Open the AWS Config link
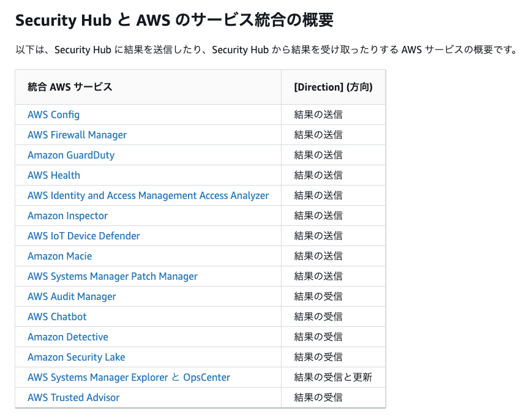This screenshot has height=420, width=532. (54, 114)
